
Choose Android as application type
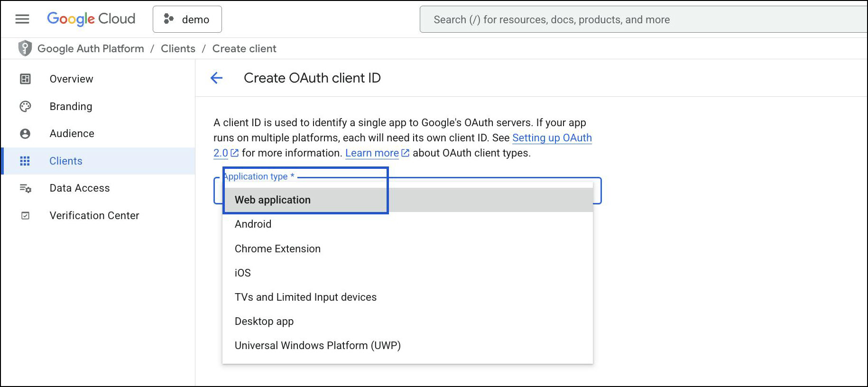coord(253,224)
